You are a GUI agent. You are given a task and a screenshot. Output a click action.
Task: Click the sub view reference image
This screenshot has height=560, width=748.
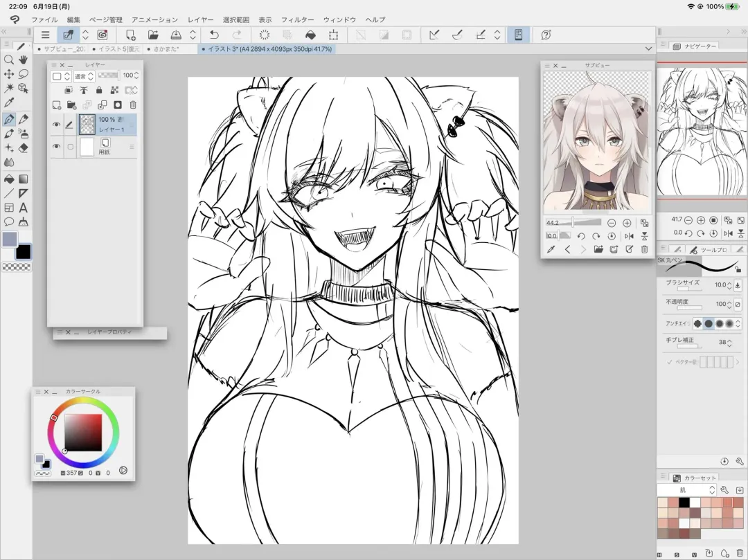click(x=597, y=143)
